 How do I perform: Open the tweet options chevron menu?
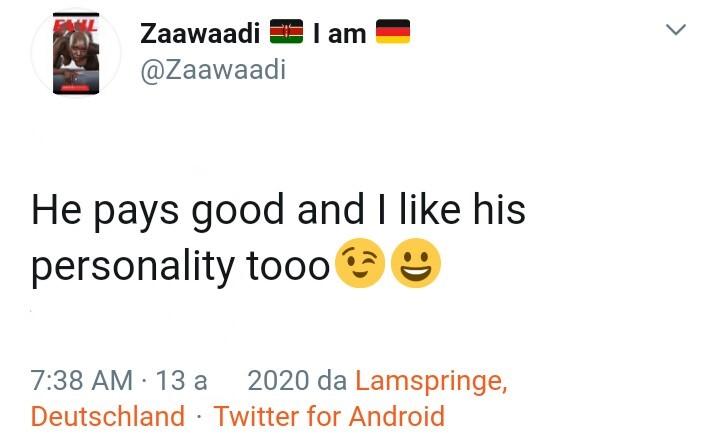click(676, 30)
